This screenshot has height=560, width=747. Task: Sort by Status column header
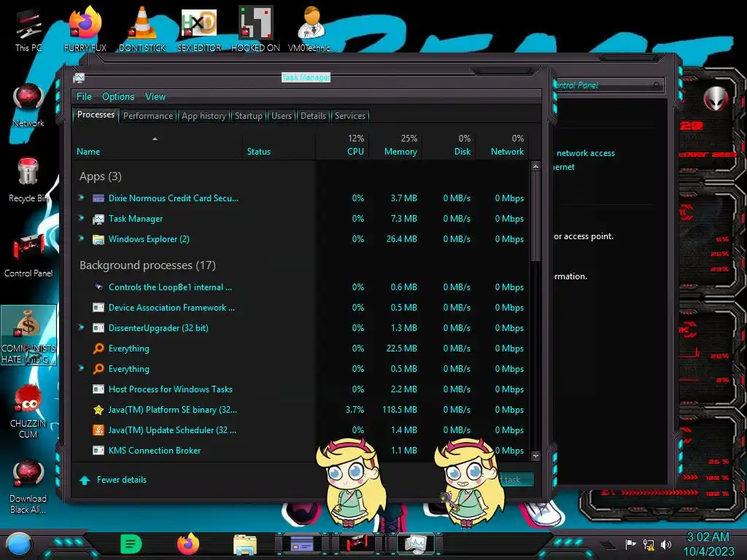[279, 145]
